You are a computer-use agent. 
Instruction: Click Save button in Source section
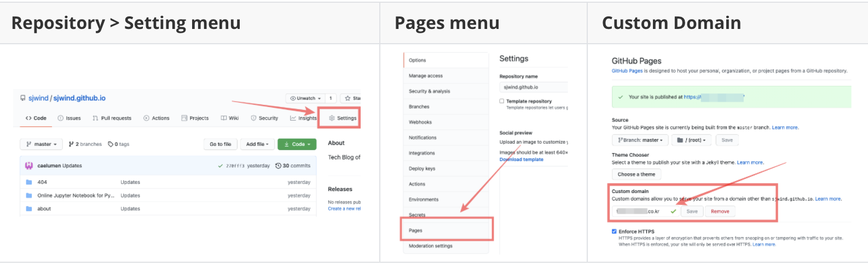pyautogui.click(x=727, y=140)
